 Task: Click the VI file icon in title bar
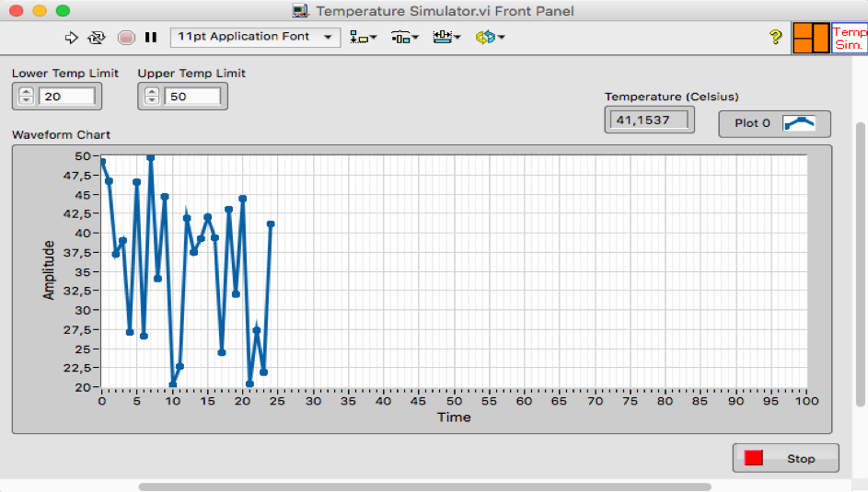pyautogui.click(x=301, y=10)
